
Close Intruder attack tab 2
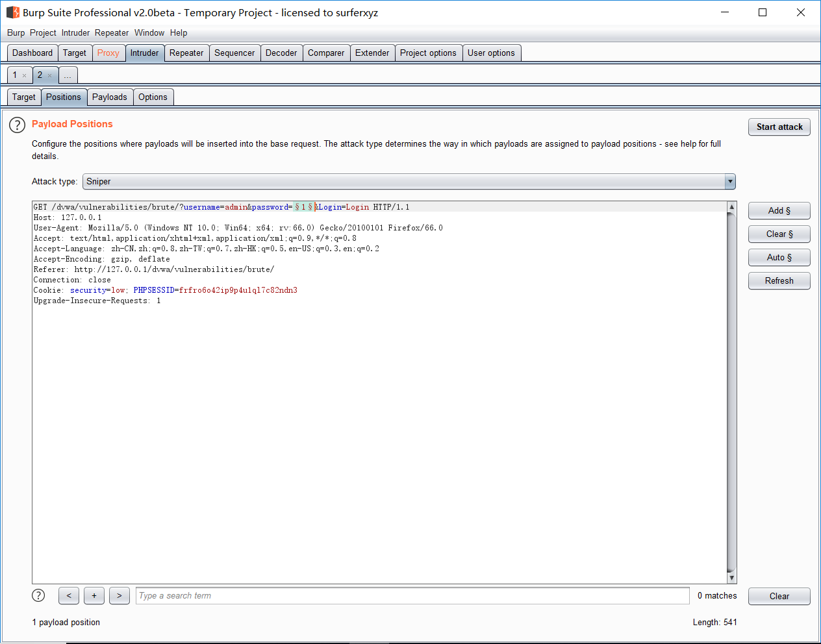point(49,76)
